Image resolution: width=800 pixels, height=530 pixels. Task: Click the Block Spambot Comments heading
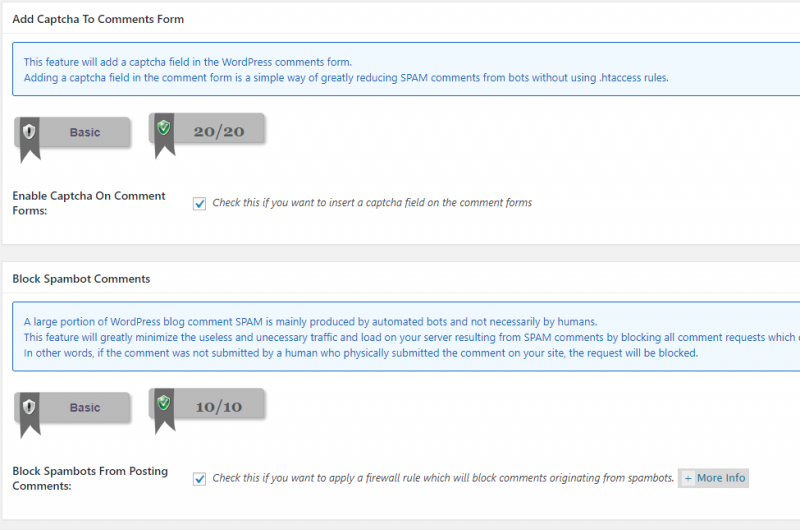tap(81, 278)
